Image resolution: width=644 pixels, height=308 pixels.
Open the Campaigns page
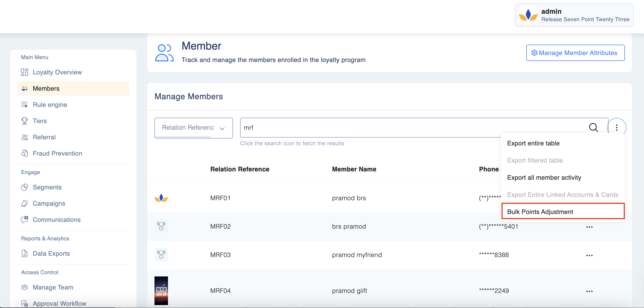click(x=49, y=204)
